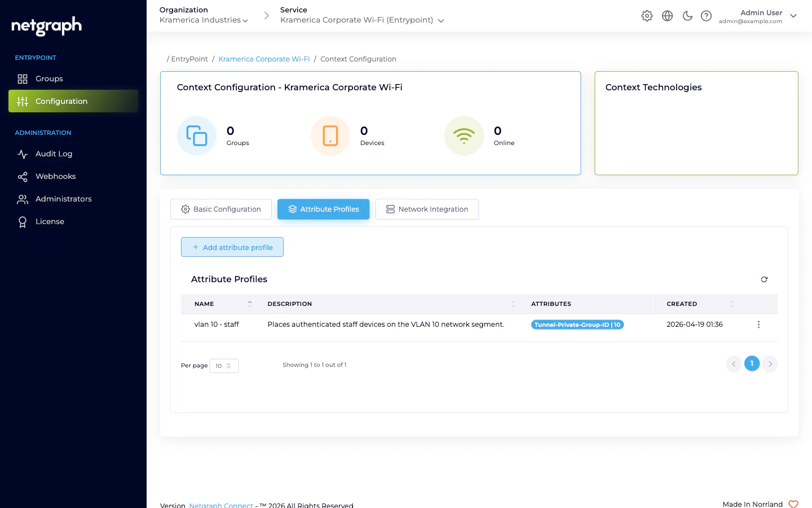
Task: Open the Administrators page
Action: (x=73, y=199)
